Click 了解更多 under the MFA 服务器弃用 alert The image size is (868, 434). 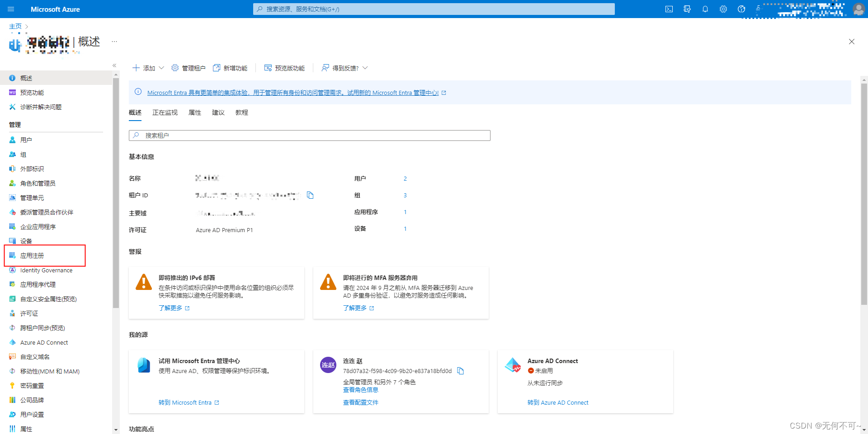point(359,308)
